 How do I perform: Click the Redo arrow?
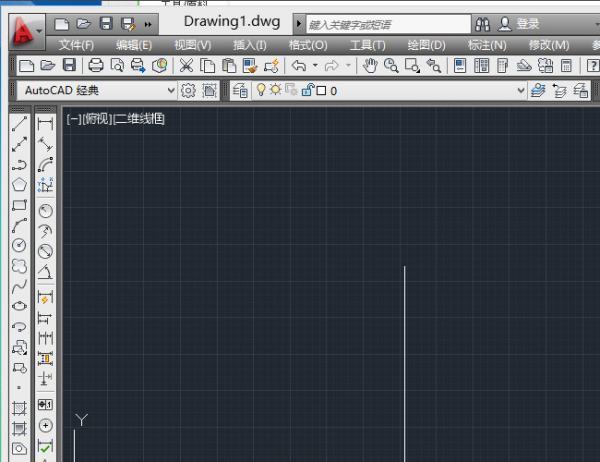(x=332, y=65)
